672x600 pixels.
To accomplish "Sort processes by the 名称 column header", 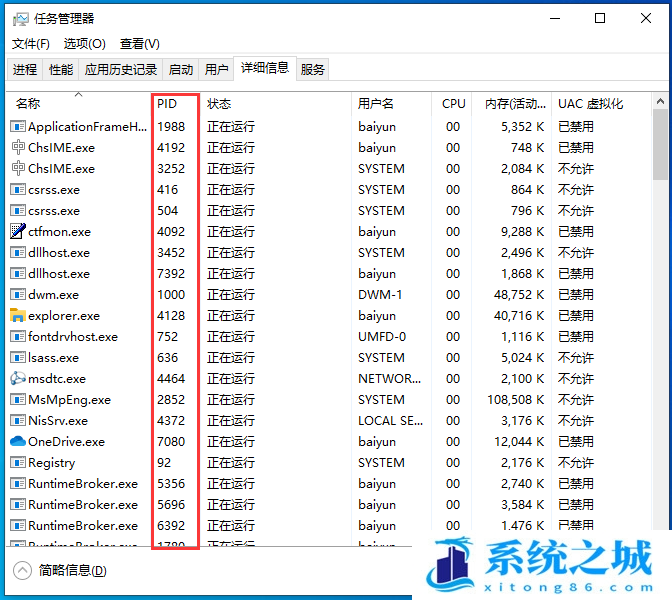I will [28, 104].
